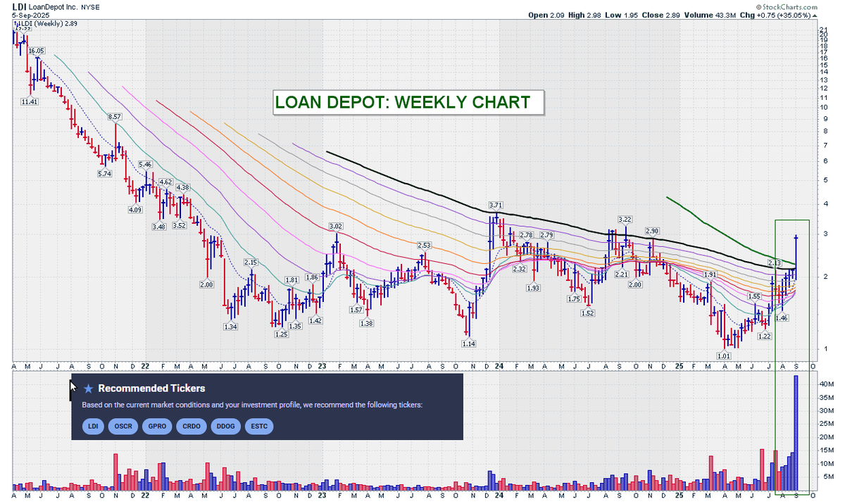The height and width of the screenshot is (504, 845).
Task: Click the 3.22 price label
Action: 625,220
